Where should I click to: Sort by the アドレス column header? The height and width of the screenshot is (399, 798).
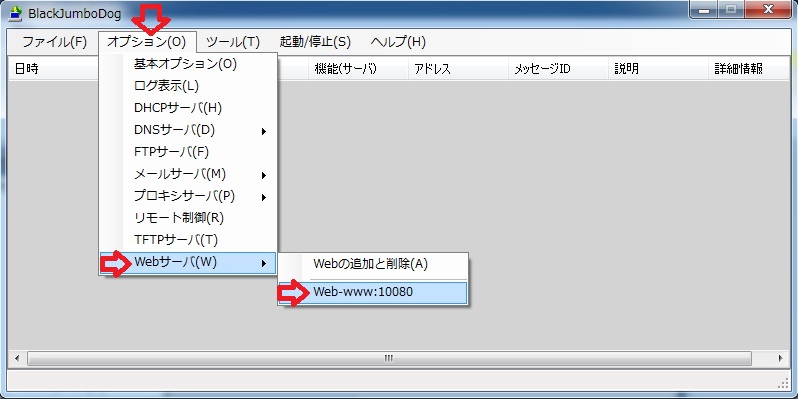pos(458,69)
